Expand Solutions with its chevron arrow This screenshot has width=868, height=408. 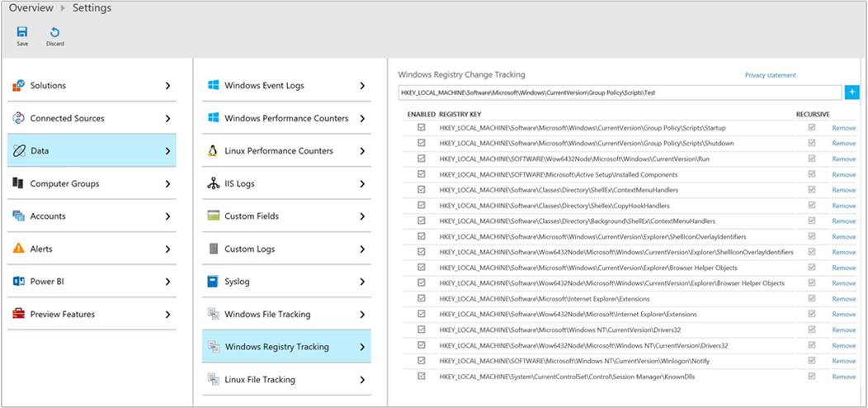point(167,85)
